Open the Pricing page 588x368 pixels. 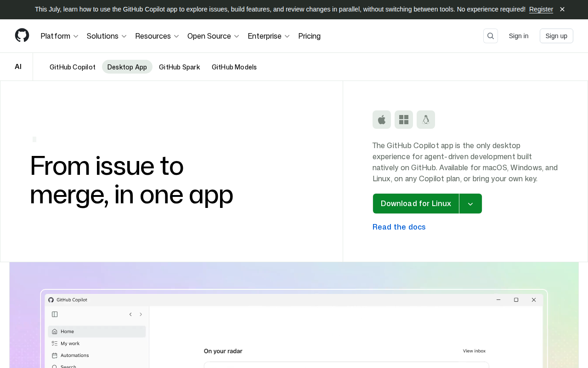(310, 36)
